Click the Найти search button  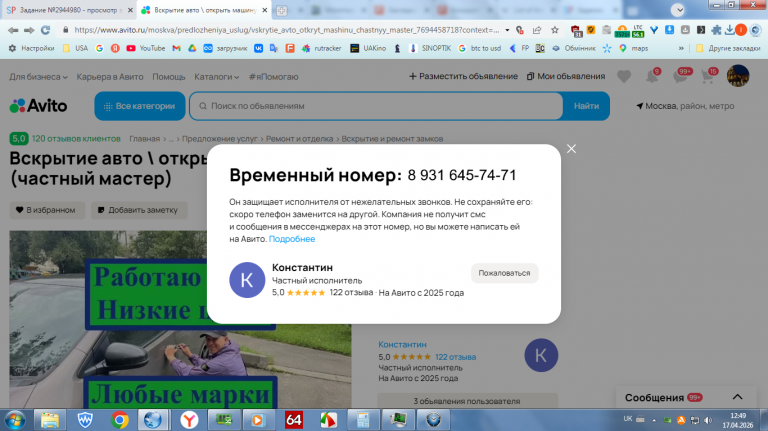pyautogui.click(x=586, y=106)
